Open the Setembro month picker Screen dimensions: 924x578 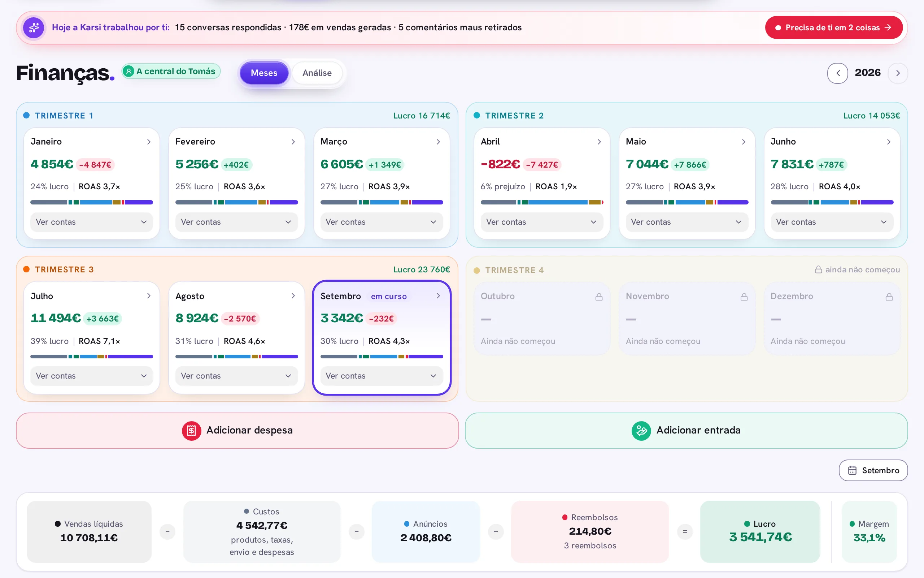(x=873, y=471)
